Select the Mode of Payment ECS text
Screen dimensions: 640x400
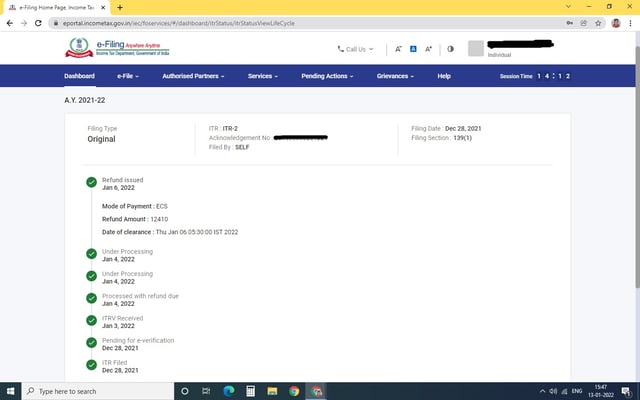pyautogui.click(x=135, y=206)
